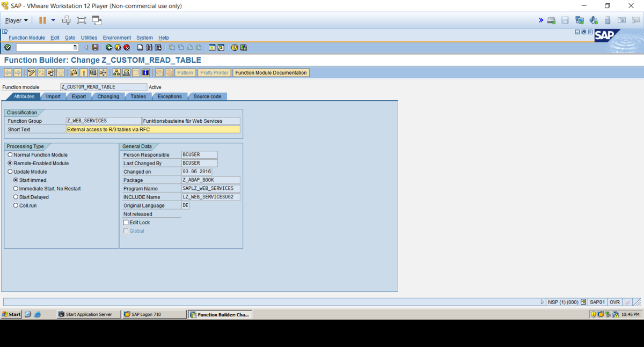Viewport: 644px width, 347px height.
Task: Switch to Start Application Server taskbar item
Action: click(x=88, y=314)
